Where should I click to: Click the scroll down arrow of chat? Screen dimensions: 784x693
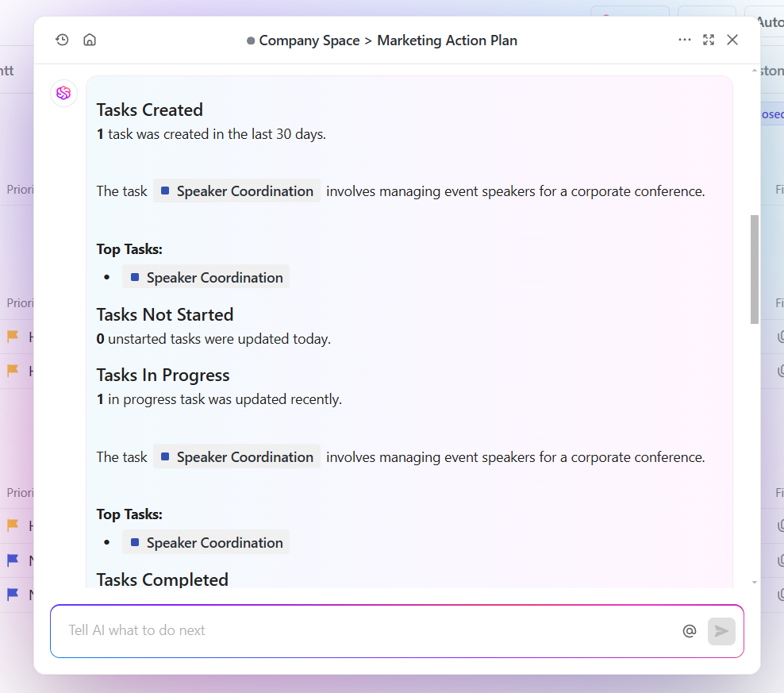tap(755, 583)
